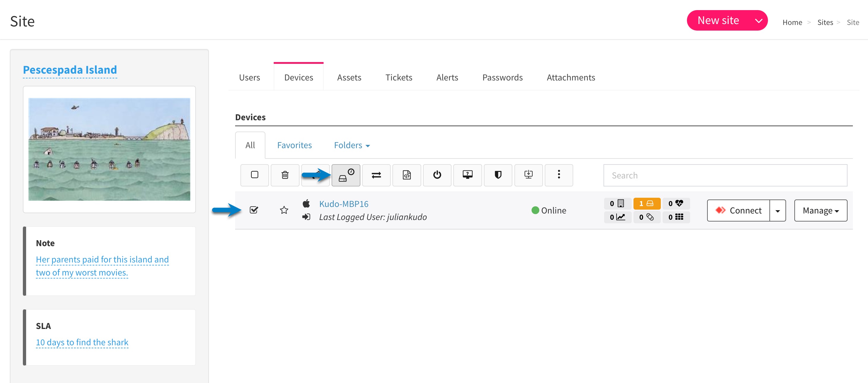Run a script using the script file icon
Screen dimensions: 868x383
point(407,175)
